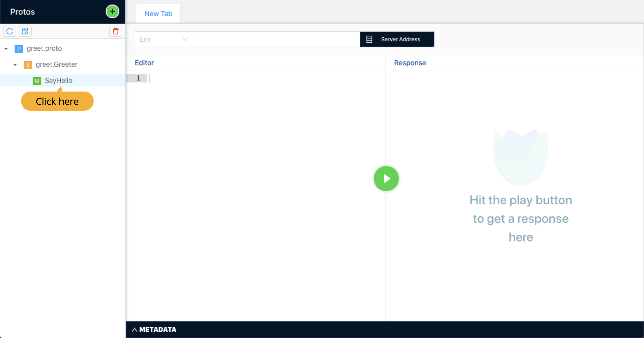Click the import paths document-search icon
The width and height of the screenshot is (644, 338).
coord(25,31)
